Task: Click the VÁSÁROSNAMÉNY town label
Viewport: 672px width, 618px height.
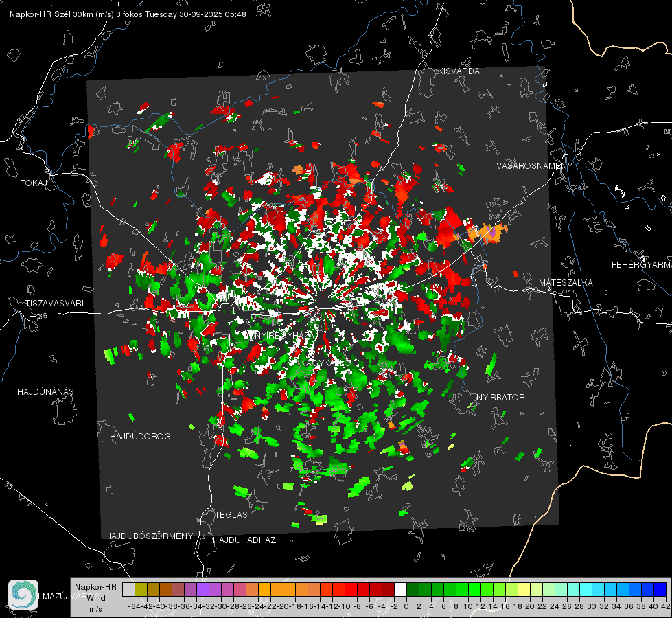Action: (x=535, y=166)
